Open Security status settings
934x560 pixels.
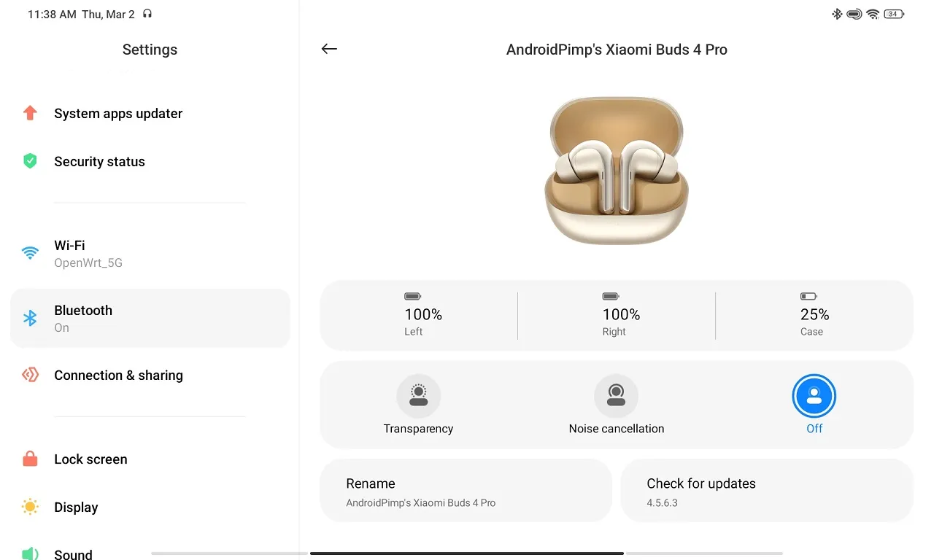pyautogui.click(x=99, y=161)
